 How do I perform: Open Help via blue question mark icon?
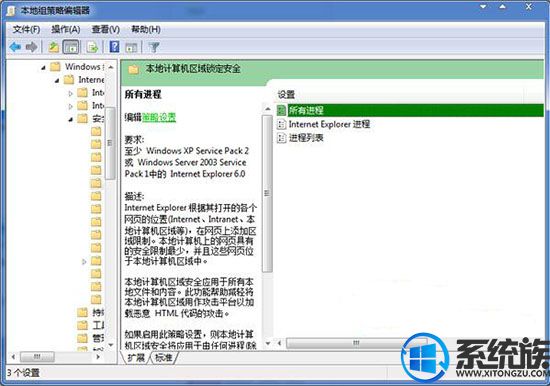114,47
